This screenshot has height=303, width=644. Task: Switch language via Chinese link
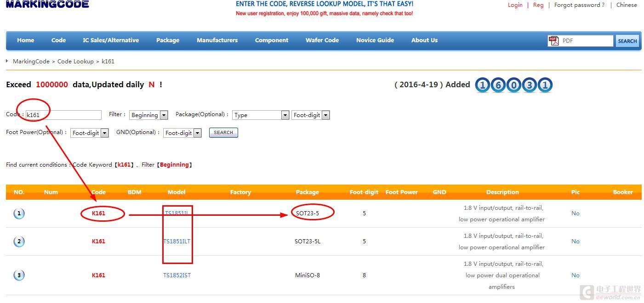pyautogui.click(x=627, y=5)
